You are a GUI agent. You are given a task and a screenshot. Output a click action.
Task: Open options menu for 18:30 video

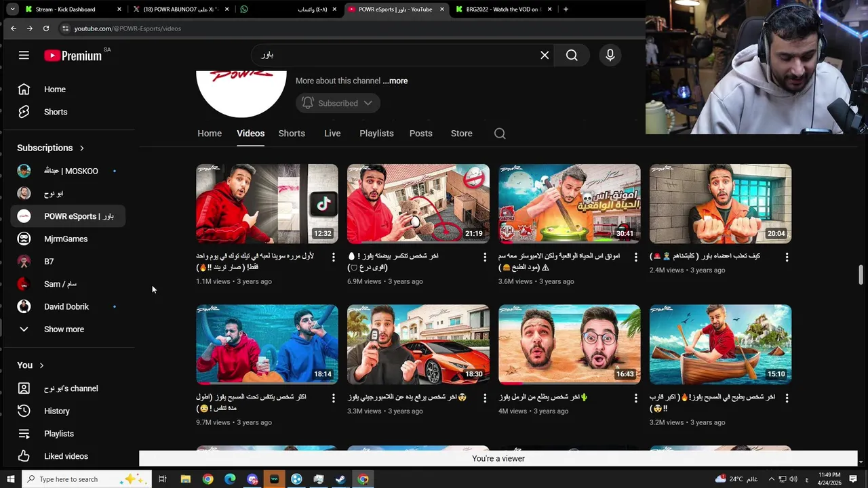click(x=484, y=398)
